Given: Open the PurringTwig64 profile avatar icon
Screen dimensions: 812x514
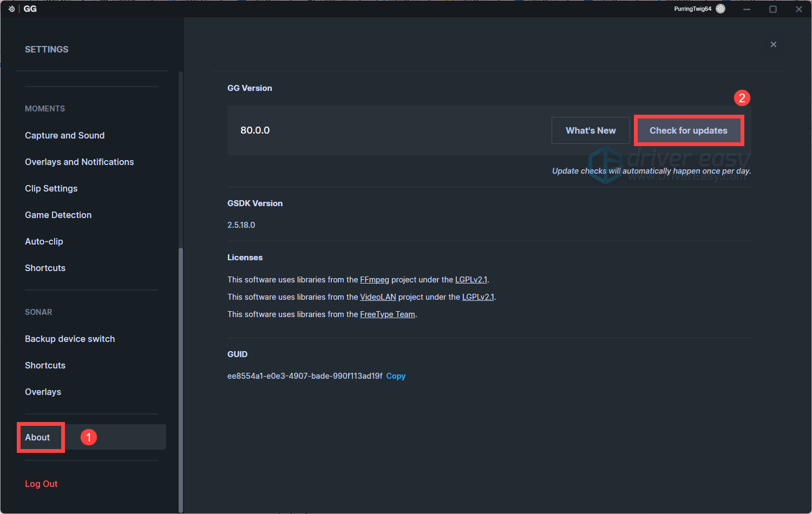Looking at the screenshot, I should [x=721, y=9].
